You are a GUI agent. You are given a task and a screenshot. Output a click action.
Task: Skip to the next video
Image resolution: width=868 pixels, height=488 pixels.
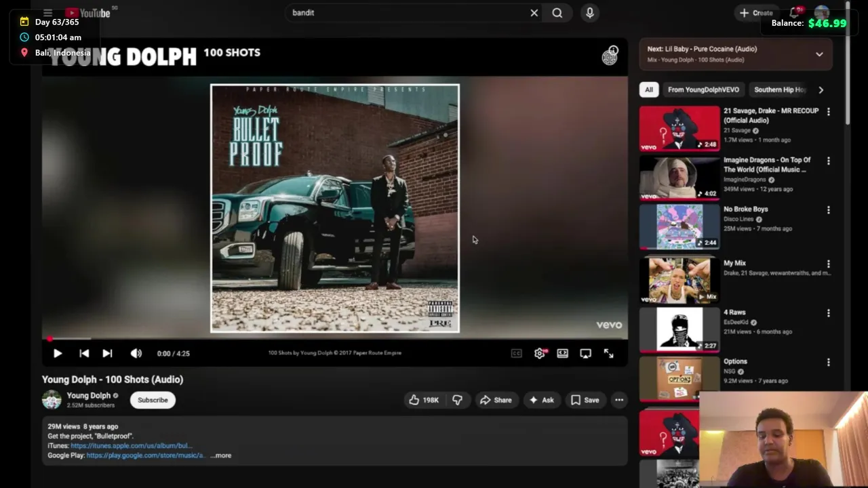pyautogui.click(x=107, y=353)
